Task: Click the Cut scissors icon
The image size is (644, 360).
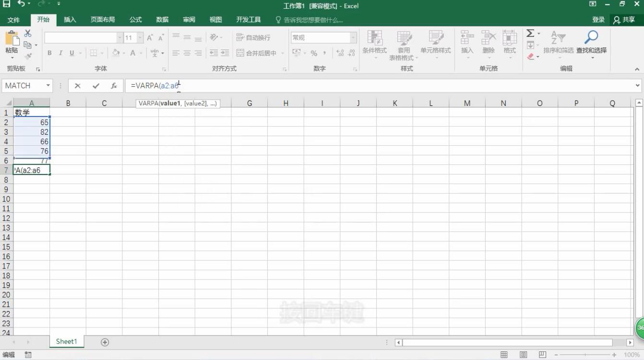Action: (x=28, y=34)
